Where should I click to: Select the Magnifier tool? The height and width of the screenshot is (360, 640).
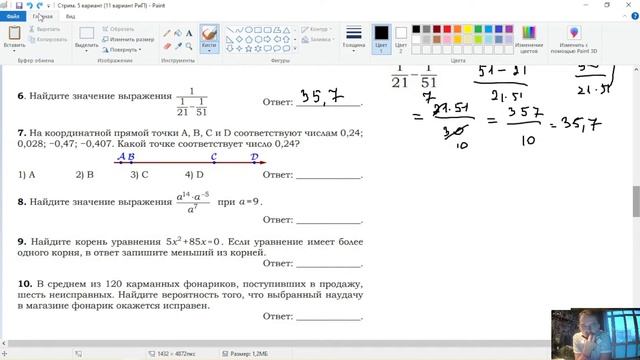pyautogui.click(x=189, y=46)
